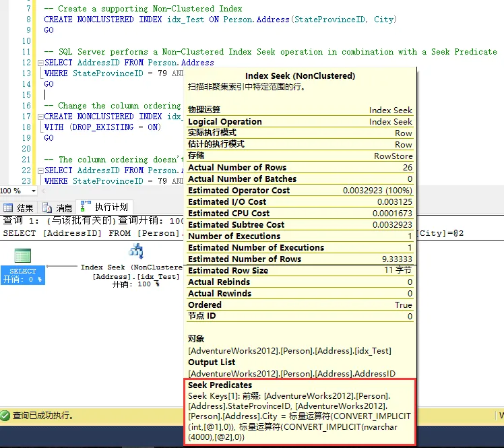Screen dimensions: 504x448
Task: Select the SELECT operator icon in the plan
Action: click(x=22, y=256)
